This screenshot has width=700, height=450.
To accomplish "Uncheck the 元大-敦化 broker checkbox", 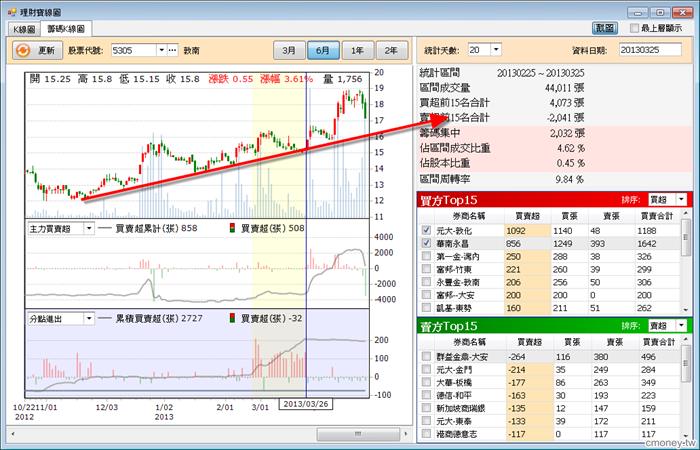I will (426, 230).
